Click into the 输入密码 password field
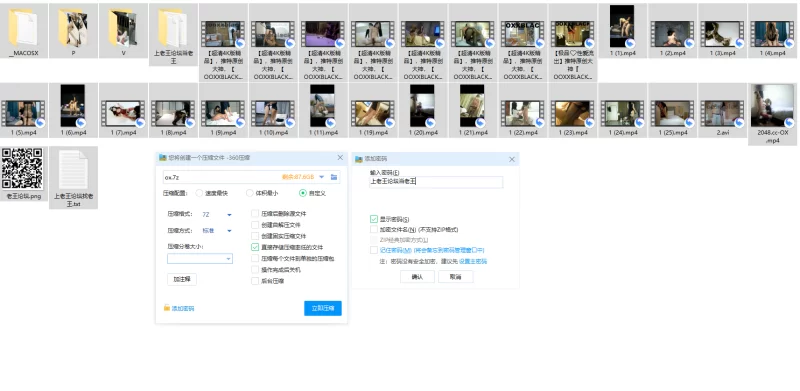 [436, 182]
